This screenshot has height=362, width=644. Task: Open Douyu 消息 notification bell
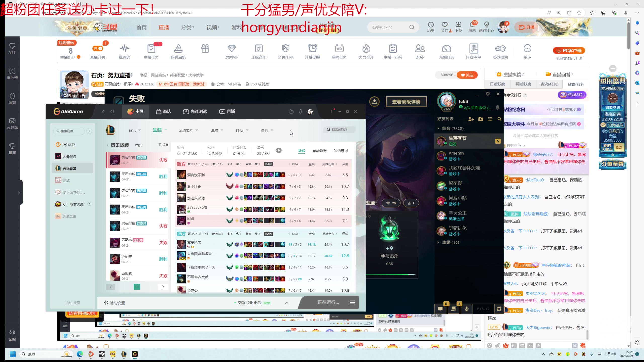click(472, 27)
